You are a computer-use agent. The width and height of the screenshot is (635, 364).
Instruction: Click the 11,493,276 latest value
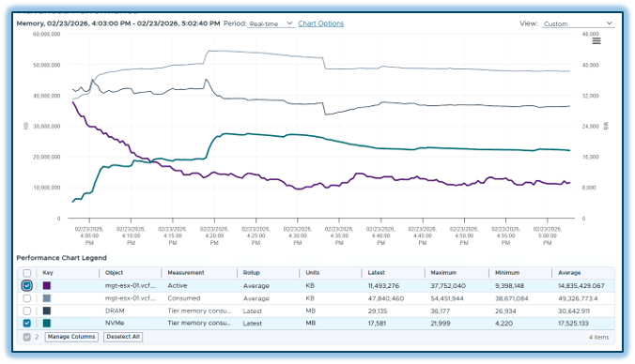coord(383,285)
